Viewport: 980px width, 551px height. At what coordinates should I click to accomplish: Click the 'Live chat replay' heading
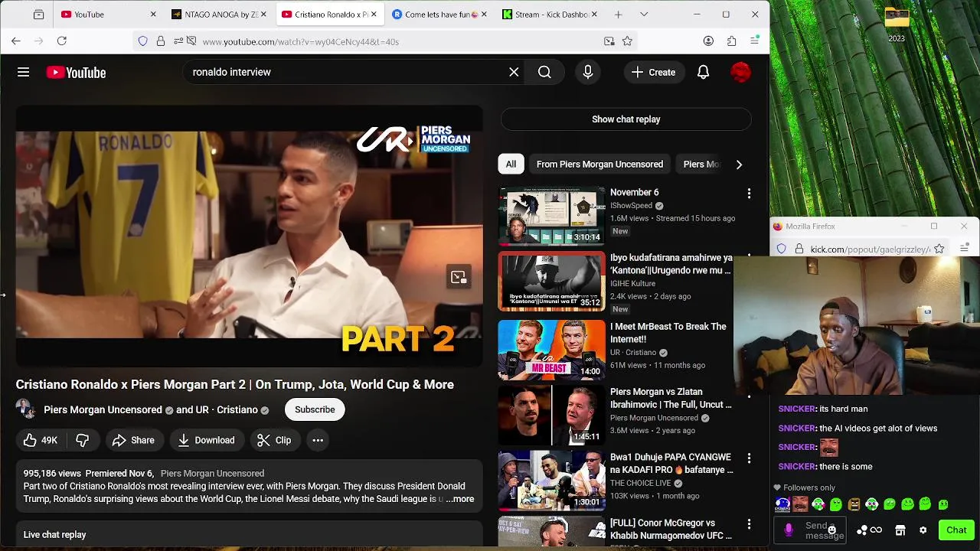point(54,535)
